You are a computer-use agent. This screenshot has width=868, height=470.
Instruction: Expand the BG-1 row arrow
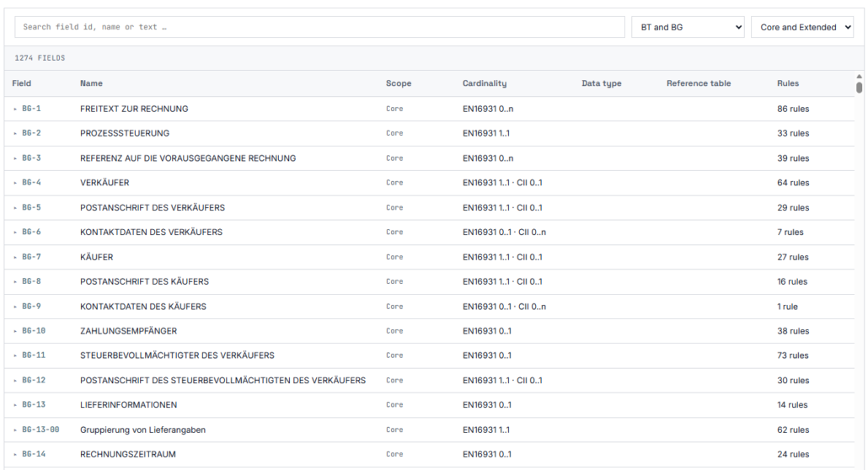[x=15, y=109]
